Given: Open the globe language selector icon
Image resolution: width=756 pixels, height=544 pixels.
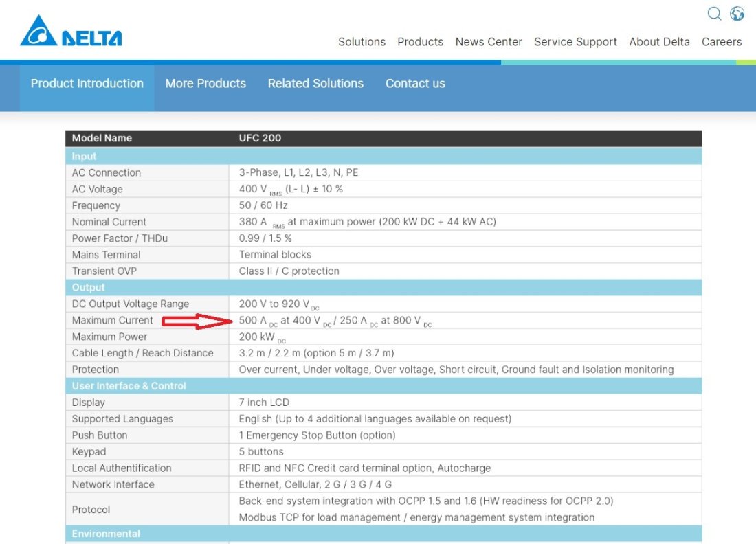Looking at the screenshot, I should (737, 14).
